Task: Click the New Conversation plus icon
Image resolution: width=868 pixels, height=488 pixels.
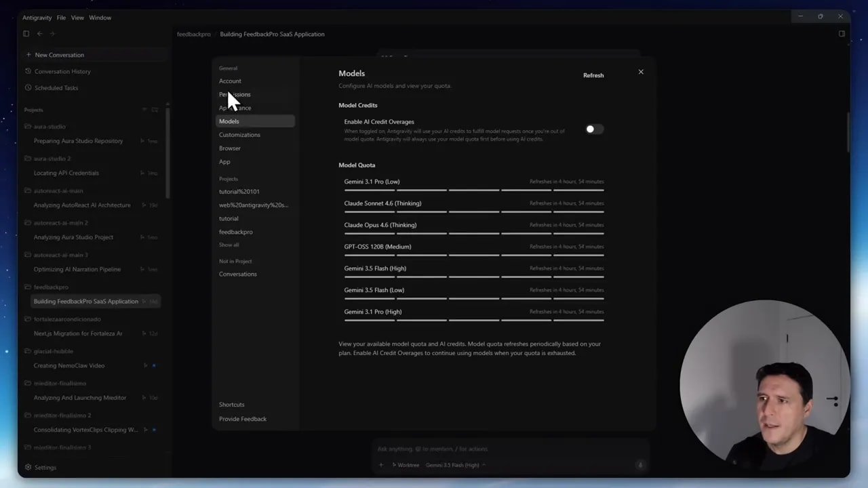Action: point(28,55)
